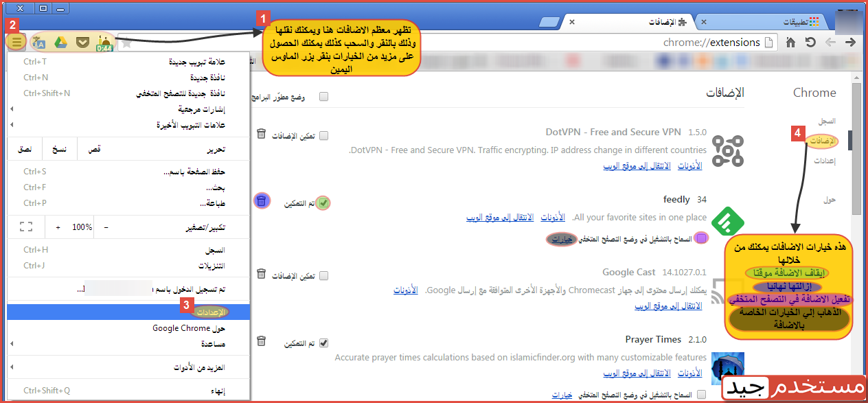Open new incognito window menu item

pyautogui.click(x=129, y=93)
